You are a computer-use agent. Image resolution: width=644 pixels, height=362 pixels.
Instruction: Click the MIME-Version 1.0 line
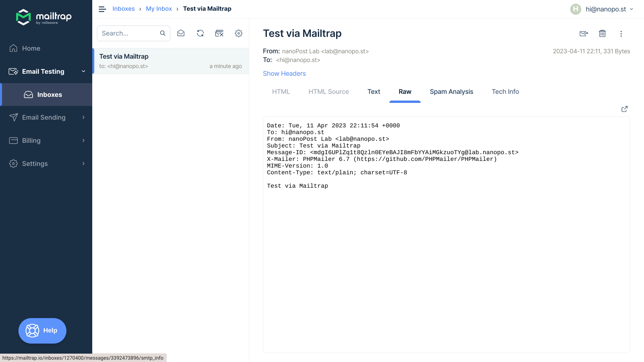(298, 166)
